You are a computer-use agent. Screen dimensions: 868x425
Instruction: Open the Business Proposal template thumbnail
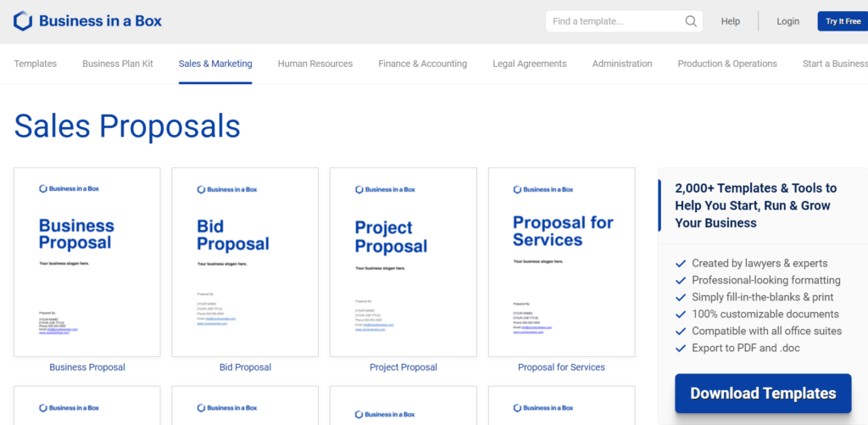[87, 262]
